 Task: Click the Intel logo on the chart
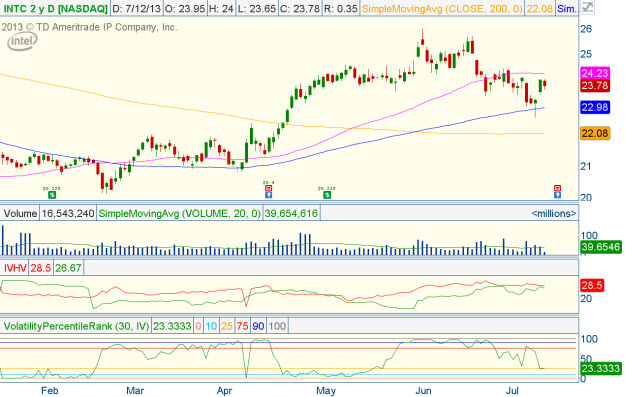click(22, 41)
